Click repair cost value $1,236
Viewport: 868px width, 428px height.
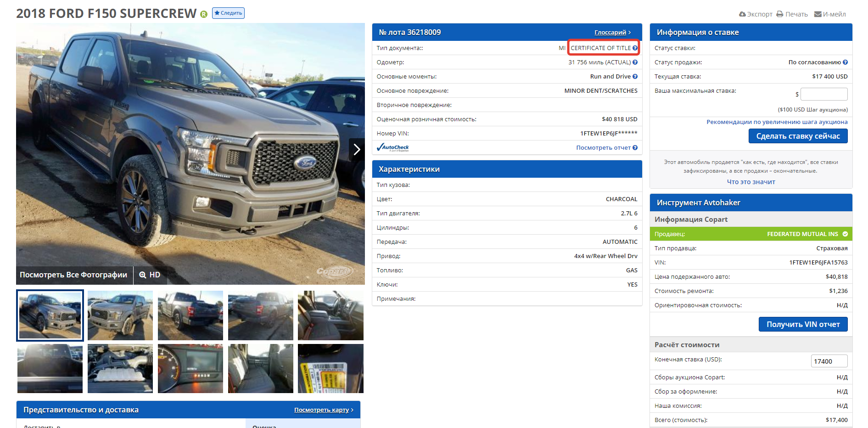coord(838,291)
